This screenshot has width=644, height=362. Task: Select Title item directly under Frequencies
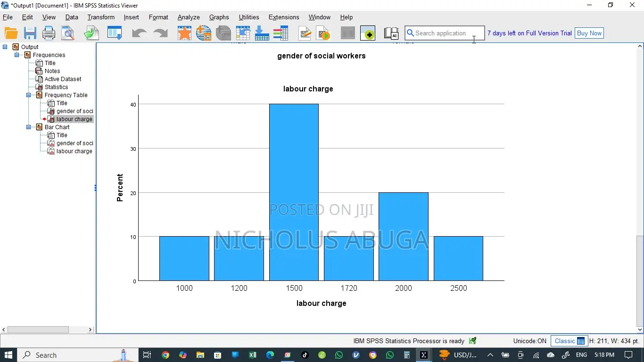[50, 63]
